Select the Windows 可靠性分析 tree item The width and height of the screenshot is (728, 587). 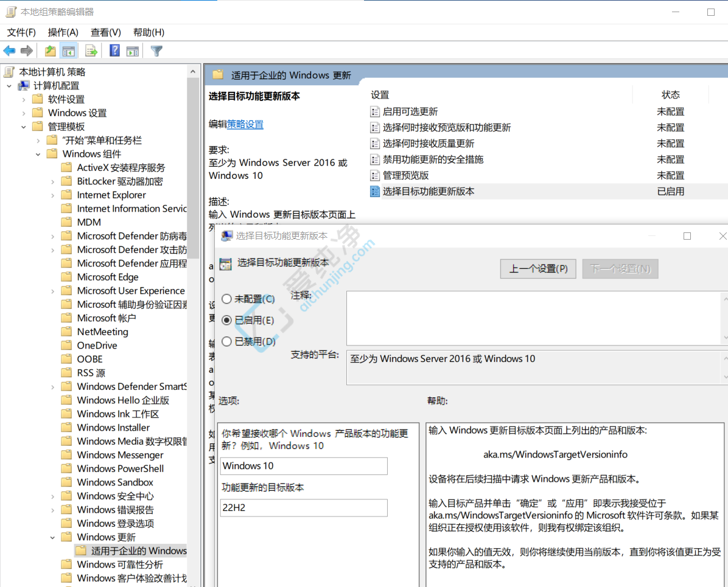(120, 564)
